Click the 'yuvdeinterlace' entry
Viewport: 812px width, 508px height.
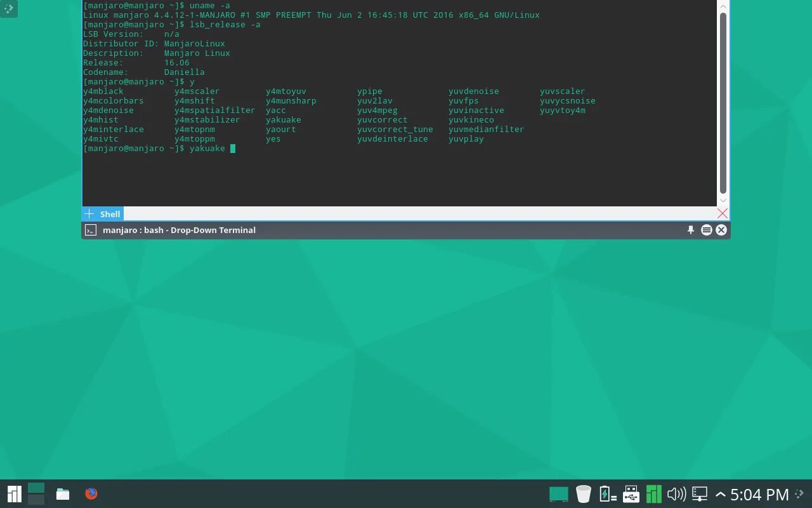(393, 139)
